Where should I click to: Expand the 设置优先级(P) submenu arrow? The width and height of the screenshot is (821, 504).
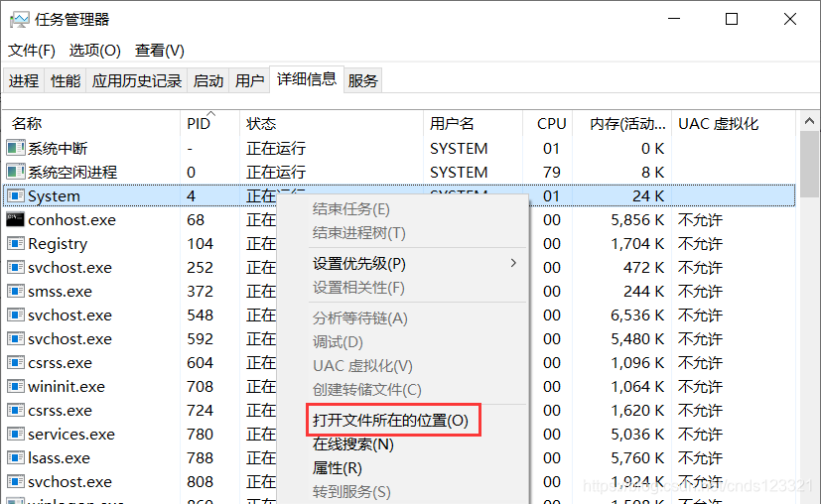513,263
